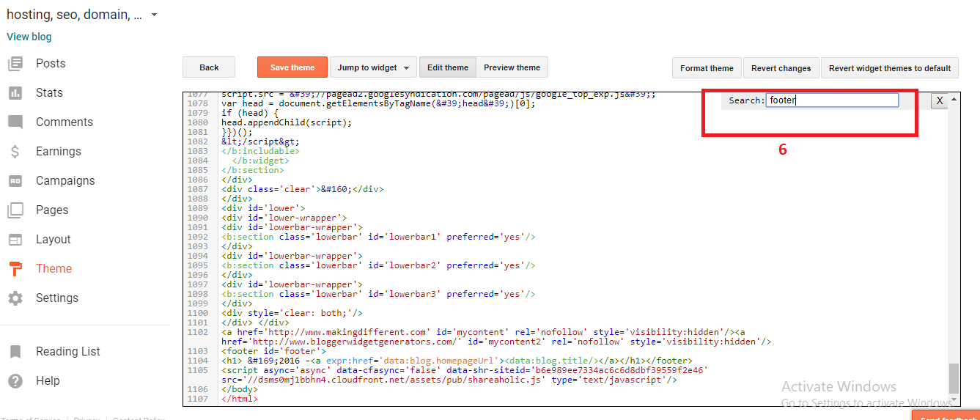The height and width of the screenshot is (420, 980).
Task: Open the Layout icon in sidebar
Action: point(15,240)
